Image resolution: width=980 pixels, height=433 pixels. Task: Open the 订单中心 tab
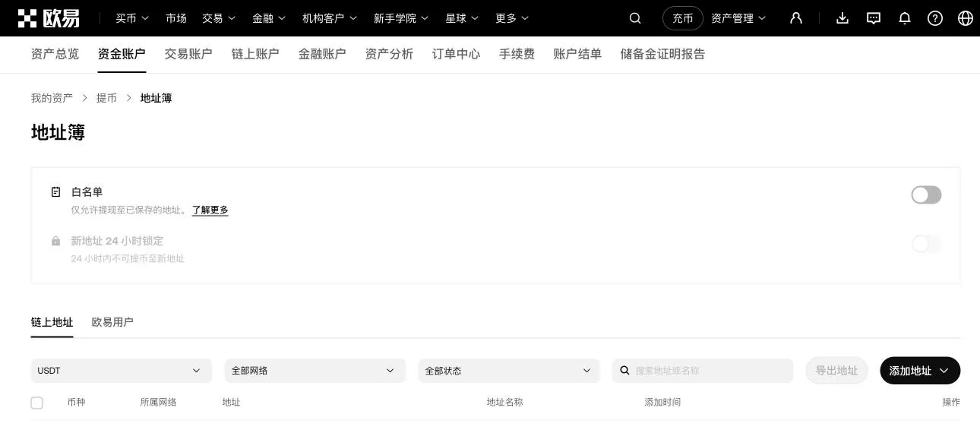pos(456,54)
